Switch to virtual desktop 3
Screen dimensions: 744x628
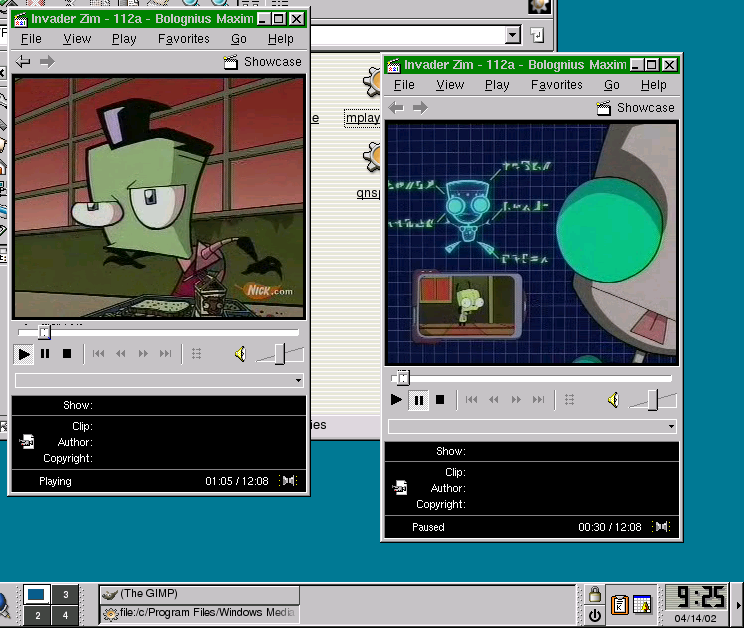coord(65,594)
